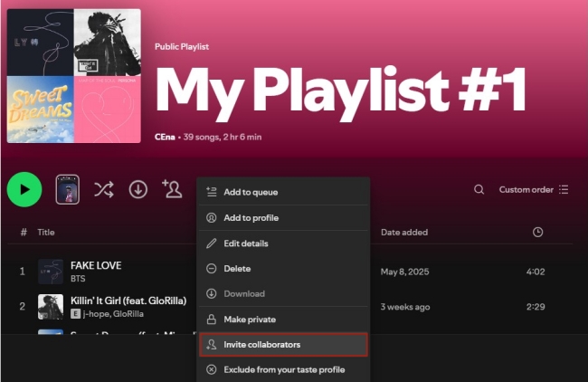Click the FAKE LOVE track title

click(96, 265)
